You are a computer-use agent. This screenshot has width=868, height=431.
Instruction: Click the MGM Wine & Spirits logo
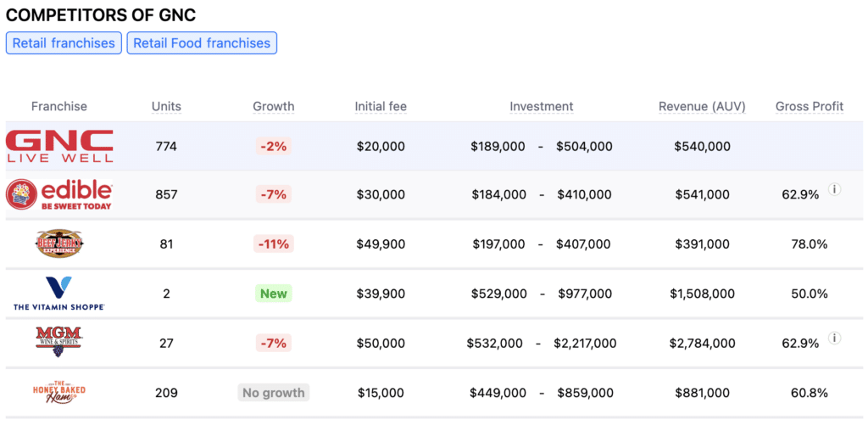click(59, 342)
